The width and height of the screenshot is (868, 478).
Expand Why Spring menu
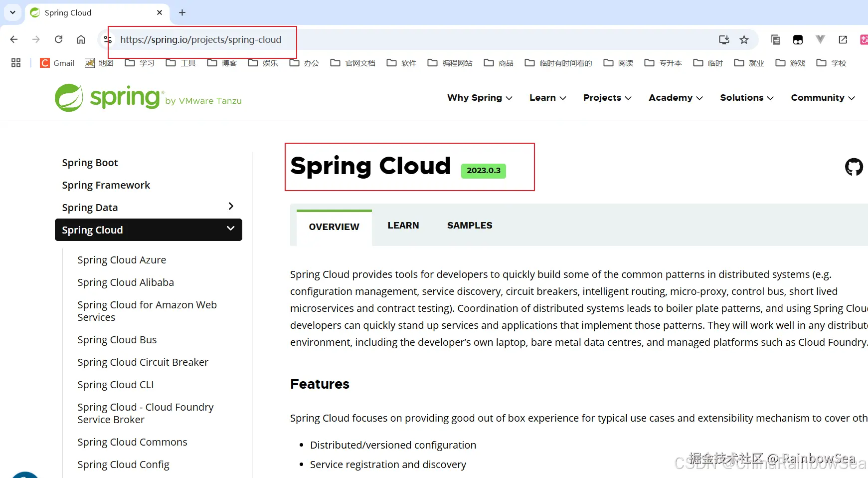tap(480, 98)
